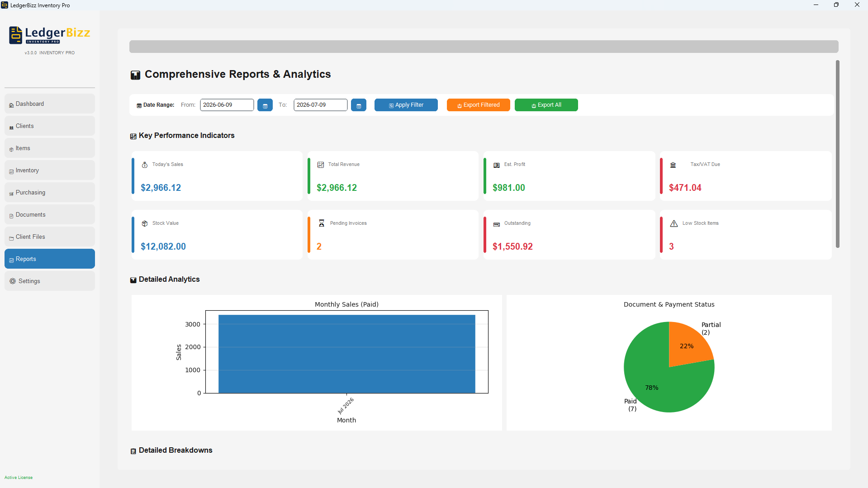Click the Key Performance Indicators heading icon
This screenshot has height=488, width=868.
(133, 137)
